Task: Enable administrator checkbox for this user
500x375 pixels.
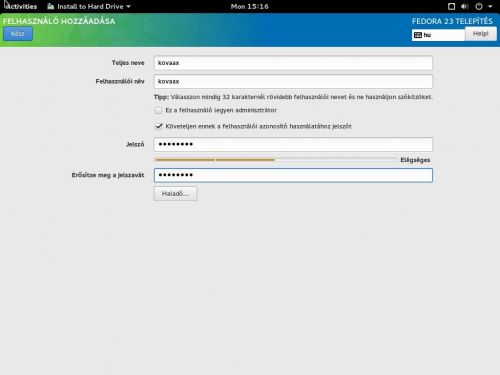Action: (159, 110)
